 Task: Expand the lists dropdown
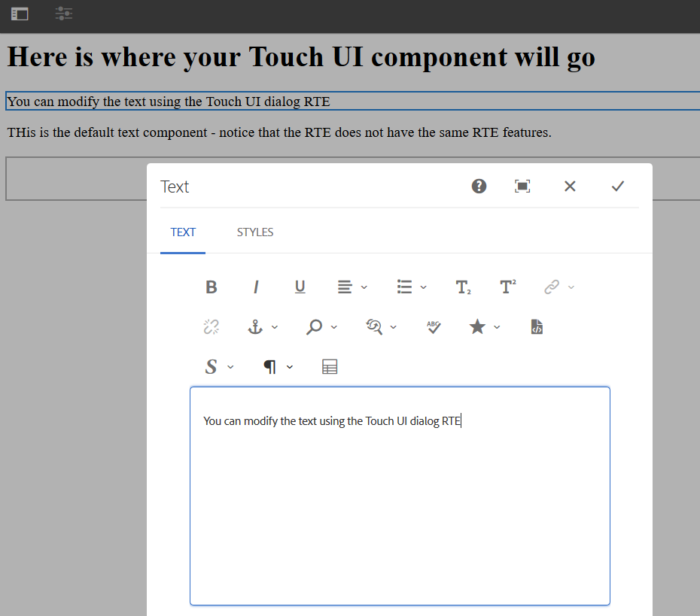point(411,287)
